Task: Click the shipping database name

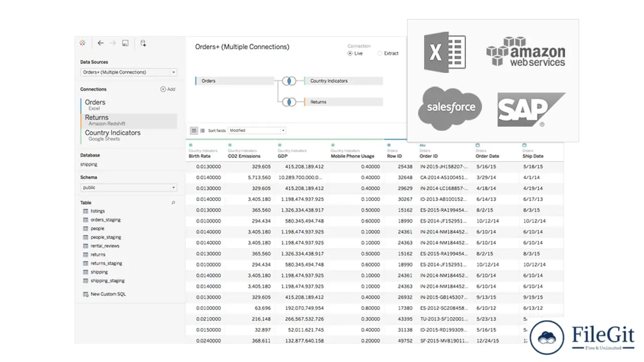Action: click(x=89, y=164)
